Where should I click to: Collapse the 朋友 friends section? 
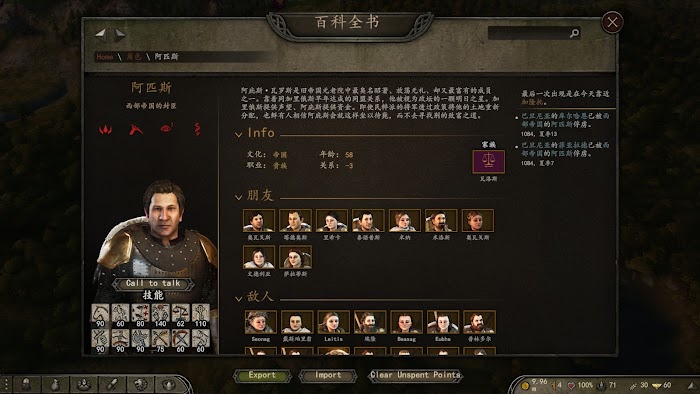coord(238,197)
